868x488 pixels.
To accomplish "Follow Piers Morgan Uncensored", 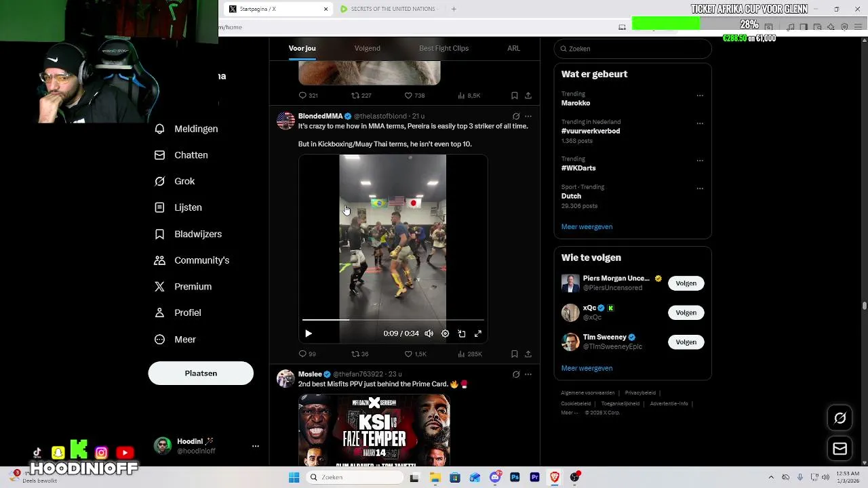I will [x=686, y=283].
